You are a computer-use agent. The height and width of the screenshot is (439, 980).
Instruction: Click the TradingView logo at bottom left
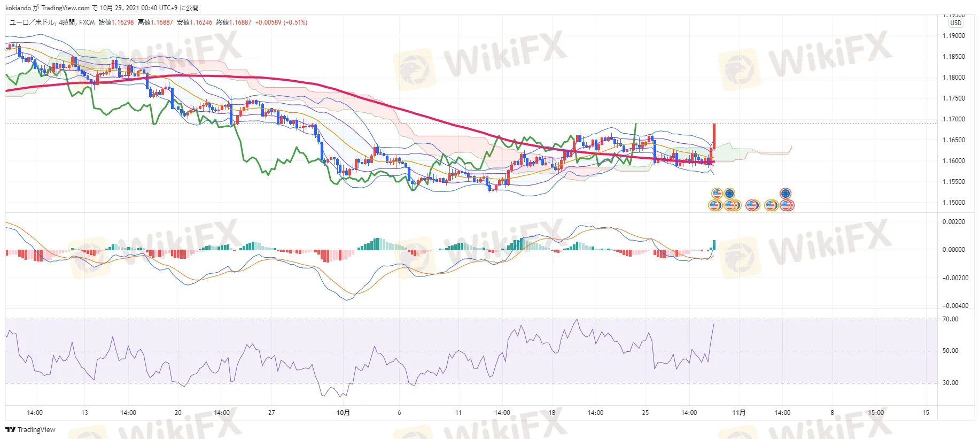(x=30, y=429)
